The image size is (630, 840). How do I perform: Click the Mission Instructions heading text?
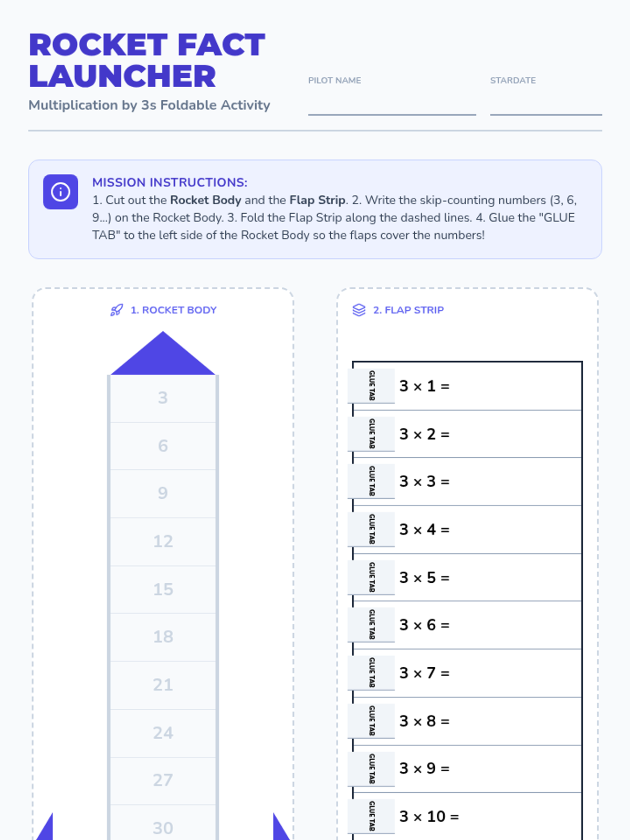click(170, 182)
